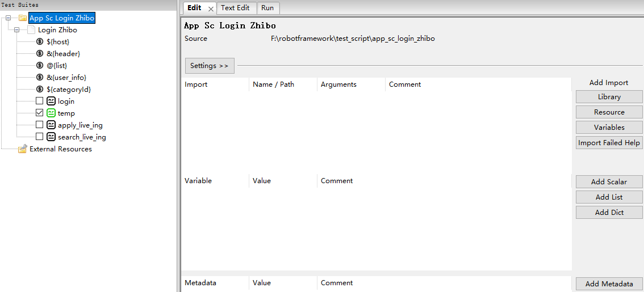Screen dimensions: 644x292
Task: Collapse the App Sc Login Zhibo tree node
Action: (x=9, y=18)
